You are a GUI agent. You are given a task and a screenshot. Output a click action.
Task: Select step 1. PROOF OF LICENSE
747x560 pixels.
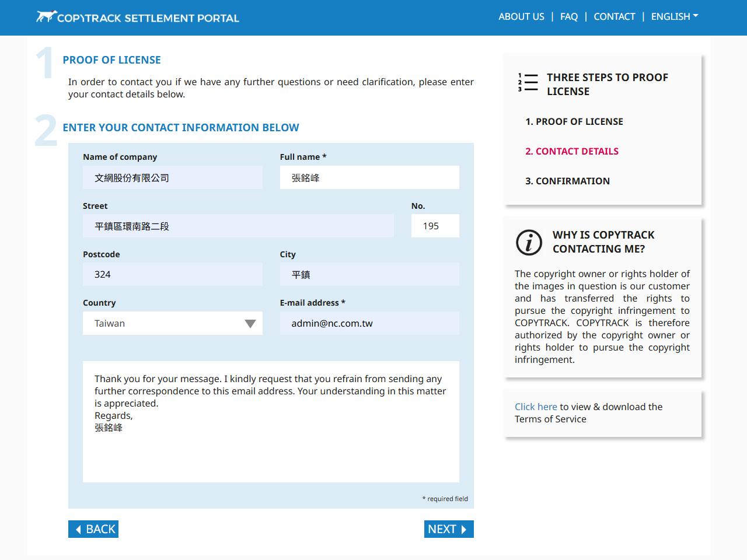tap(574, 121)
